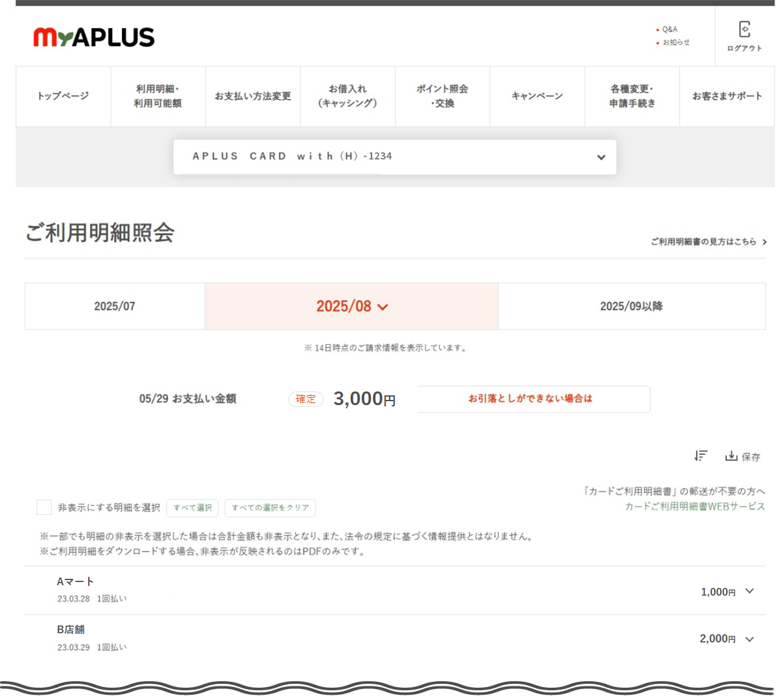
Task: Switch to the 2025/09以降 tab
Action: [631, 307]
